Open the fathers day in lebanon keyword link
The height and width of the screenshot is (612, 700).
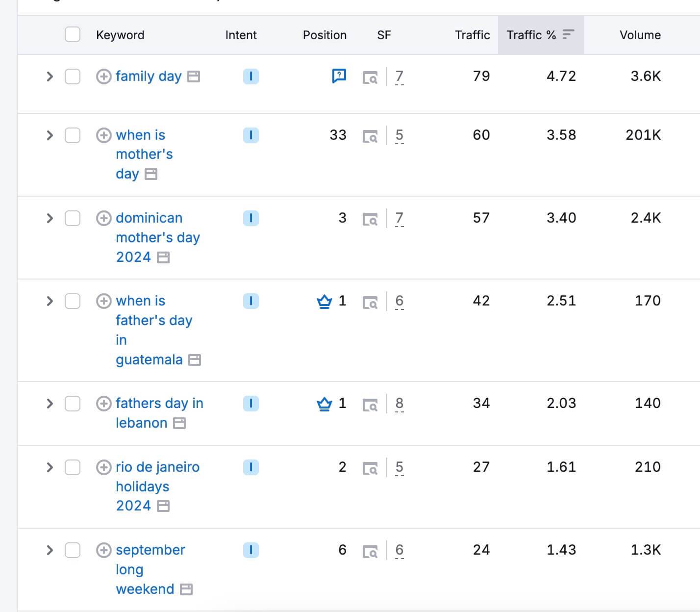(159, 413)
